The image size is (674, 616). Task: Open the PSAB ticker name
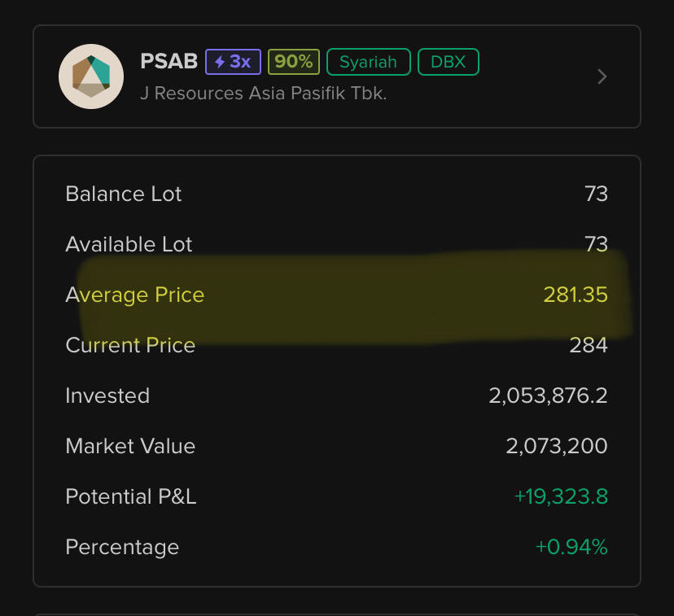click(x=169, y=61)
